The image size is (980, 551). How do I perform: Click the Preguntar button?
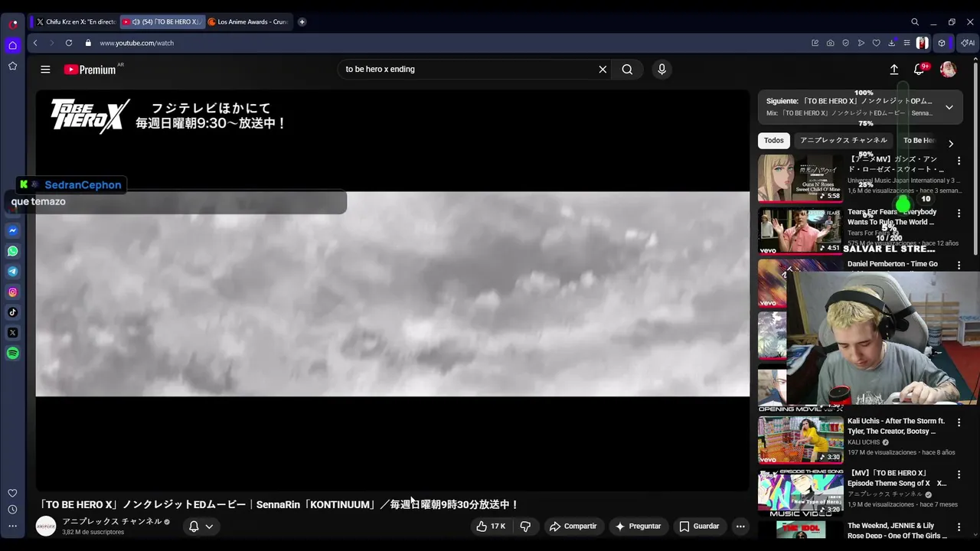[638, 527]
